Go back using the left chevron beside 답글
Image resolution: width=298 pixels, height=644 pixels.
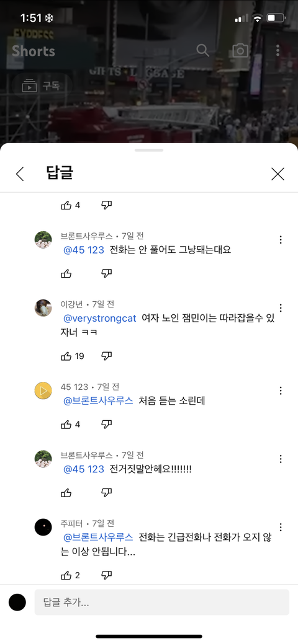click(20, 174)
